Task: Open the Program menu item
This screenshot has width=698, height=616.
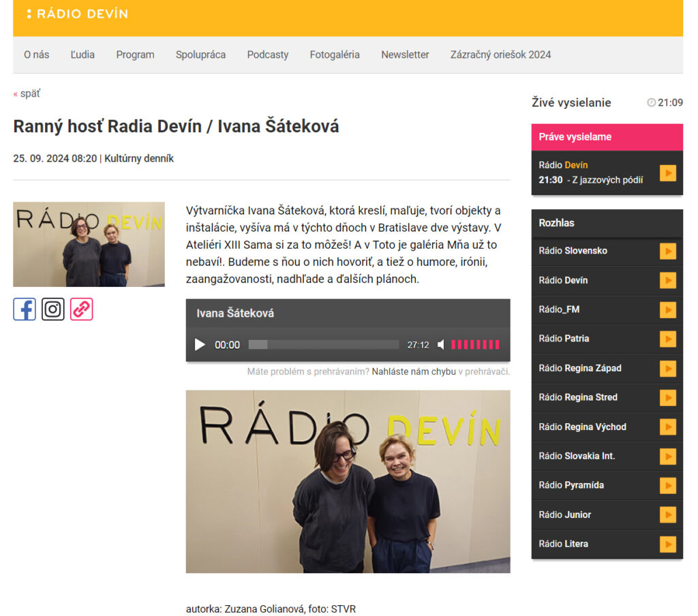Action: 135,55
